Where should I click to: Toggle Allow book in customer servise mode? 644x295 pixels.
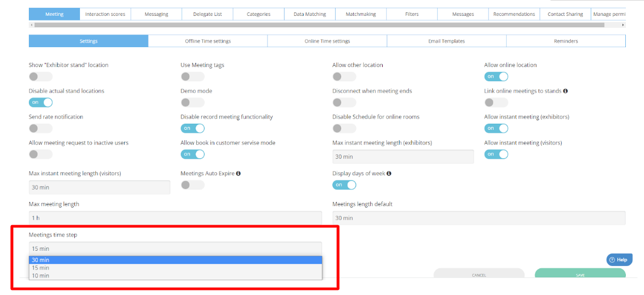(193, 154)
